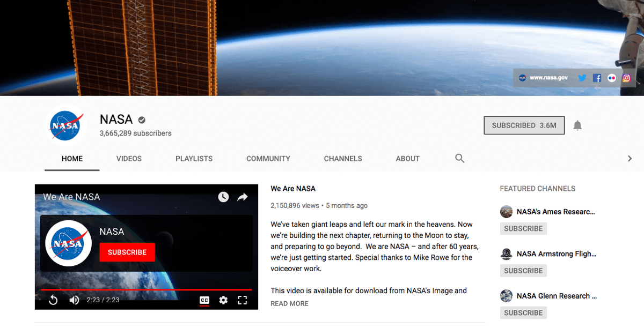Click the NASA Glenn Research channel avatar

click(506, 296)
